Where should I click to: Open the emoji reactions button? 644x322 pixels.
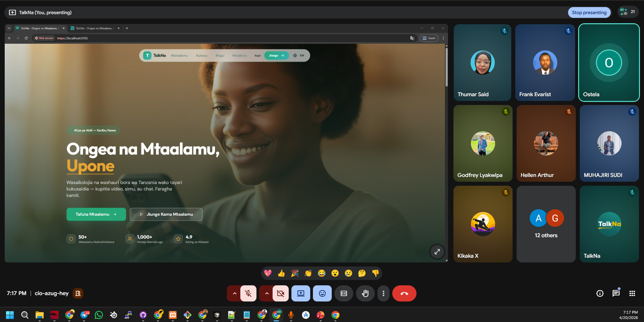pyautogui.click(x=322, y=293)
